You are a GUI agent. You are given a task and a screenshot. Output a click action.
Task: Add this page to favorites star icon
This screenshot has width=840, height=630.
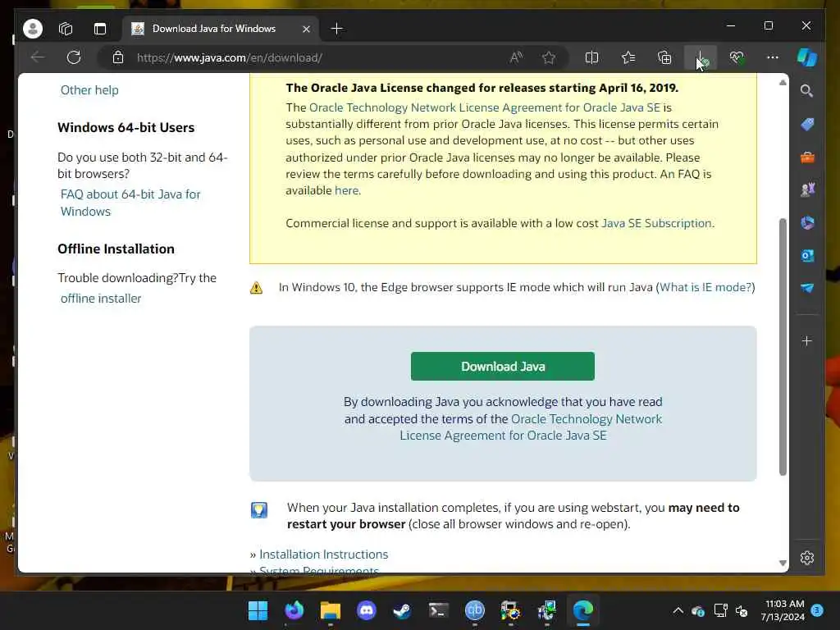(x=549, y=57)
